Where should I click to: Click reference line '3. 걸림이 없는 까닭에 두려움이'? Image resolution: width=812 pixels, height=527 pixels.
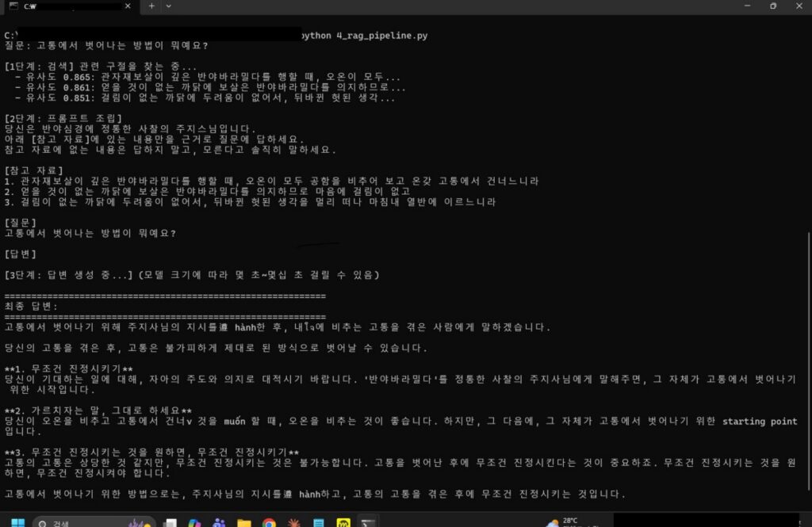(x=250, y=202)
